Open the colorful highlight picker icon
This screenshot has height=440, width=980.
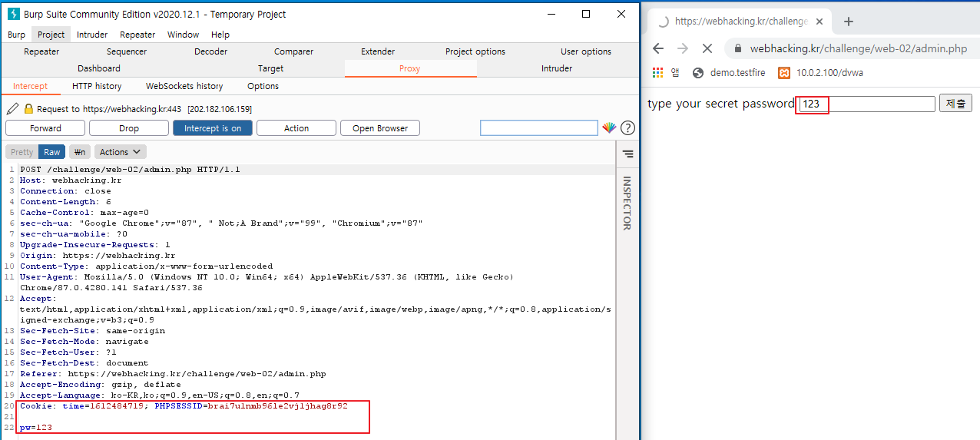[x=609, y=127]
